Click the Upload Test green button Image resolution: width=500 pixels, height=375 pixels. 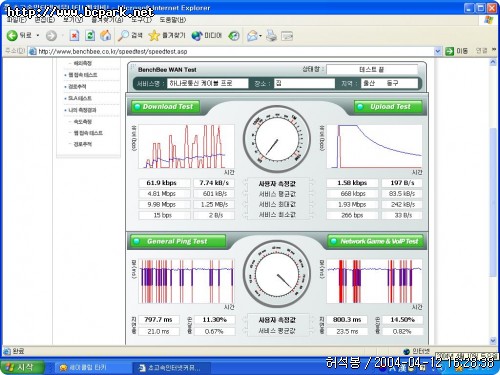click(388, 107)
